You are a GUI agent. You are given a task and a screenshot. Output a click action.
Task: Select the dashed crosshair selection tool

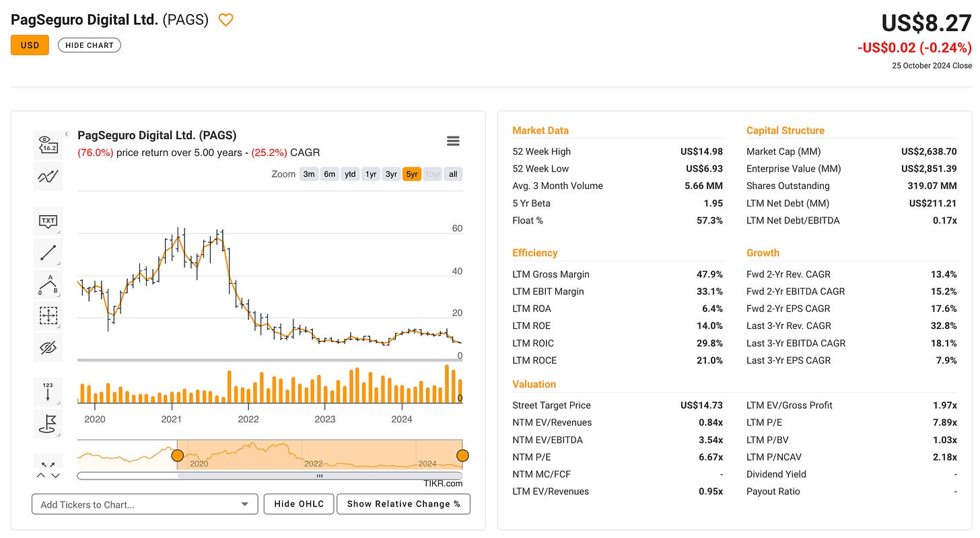pos(48,315)
